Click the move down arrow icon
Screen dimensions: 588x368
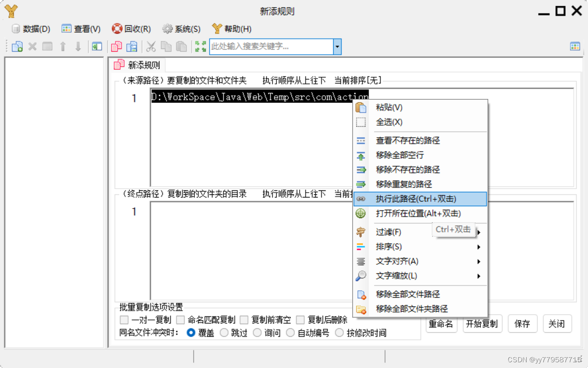tap(78, 46)
